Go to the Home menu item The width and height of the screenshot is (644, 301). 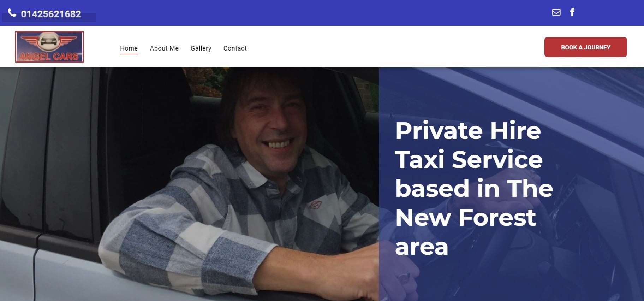129,48
